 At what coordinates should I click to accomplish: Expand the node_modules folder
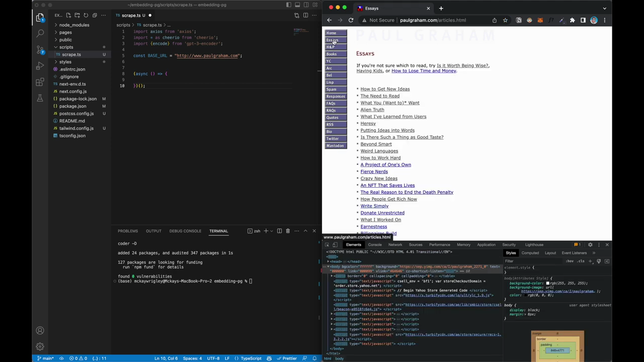pyautogui.click(x=74, y=25)
